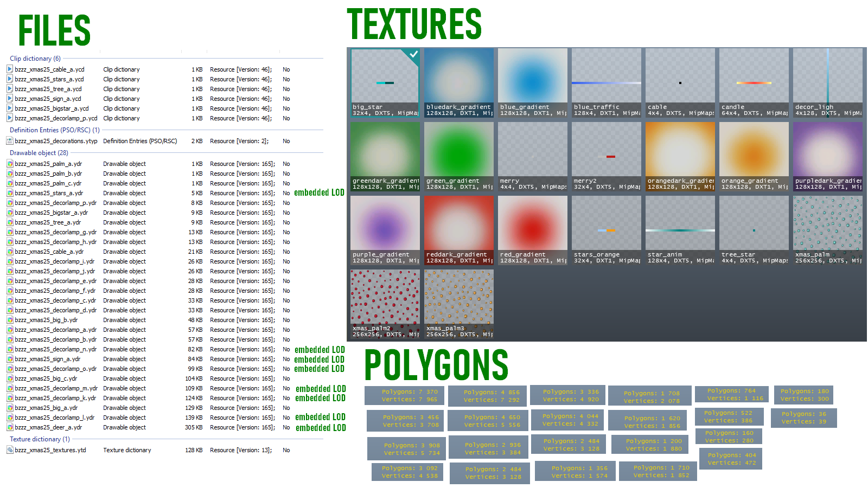The height and width of the screenshot is (488, 868).
Task: Click the file name bzzz_xmas25_decorlamp_n.ydr
Action: point(56,349)
